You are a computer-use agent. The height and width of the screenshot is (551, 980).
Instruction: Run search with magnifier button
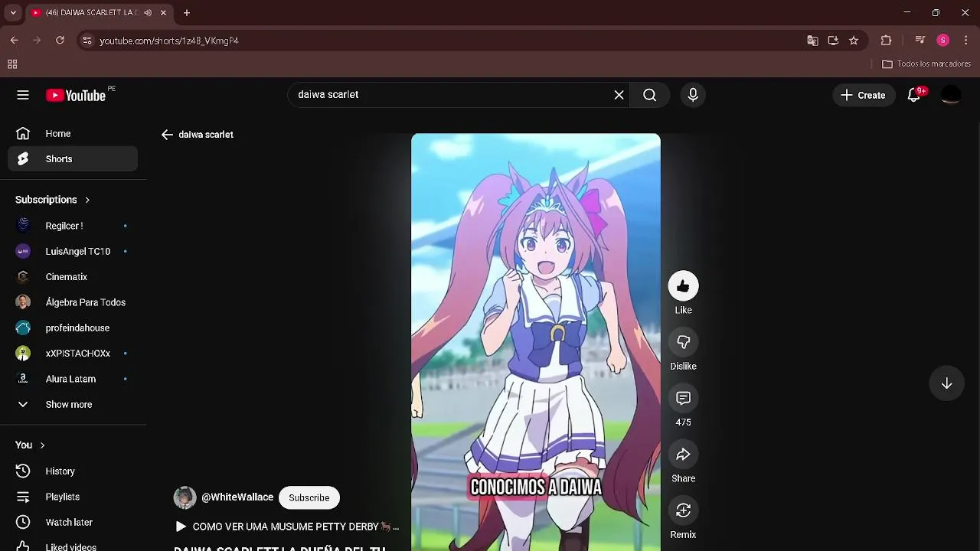tap(649, 95)
